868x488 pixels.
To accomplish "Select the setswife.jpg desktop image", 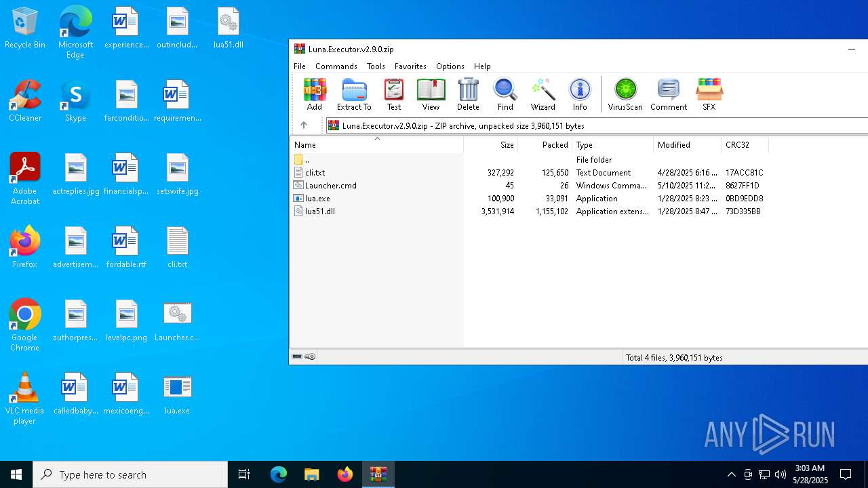I will tap(177, 174).
